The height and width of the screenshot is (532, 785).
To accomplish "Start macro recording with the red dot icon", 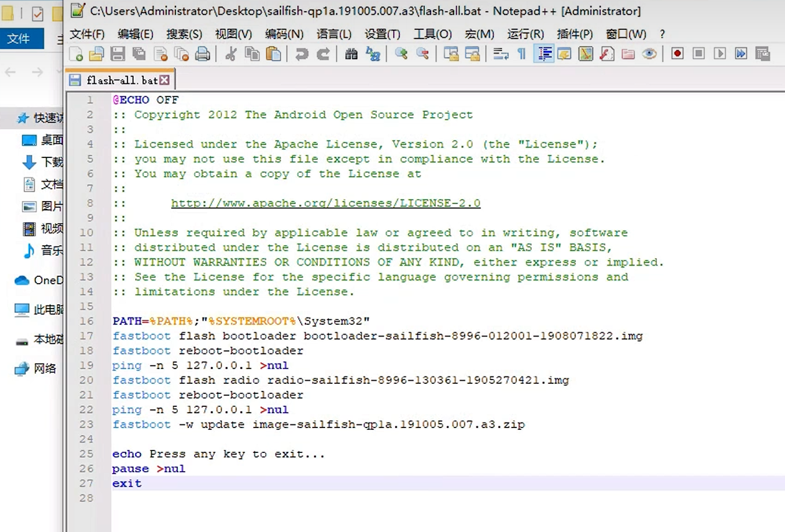I will (x=677, y=54).
